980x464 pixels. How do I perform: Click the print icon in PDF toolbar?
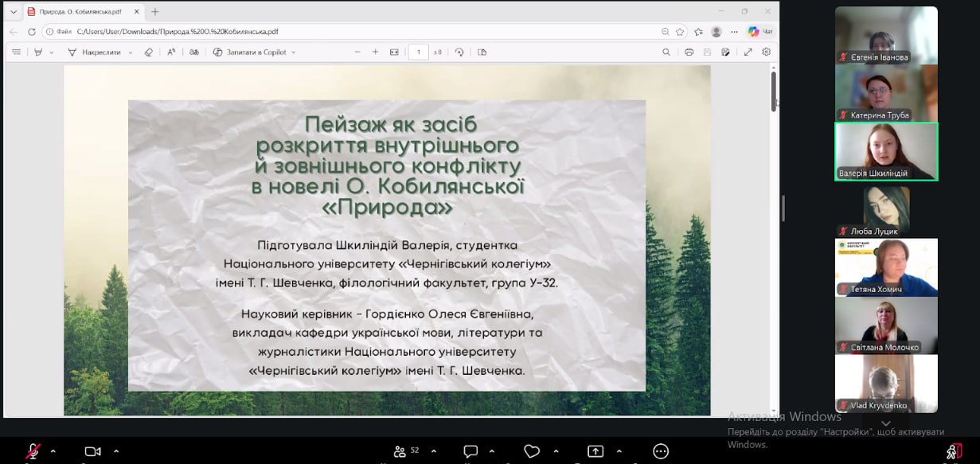coord(689,52)
